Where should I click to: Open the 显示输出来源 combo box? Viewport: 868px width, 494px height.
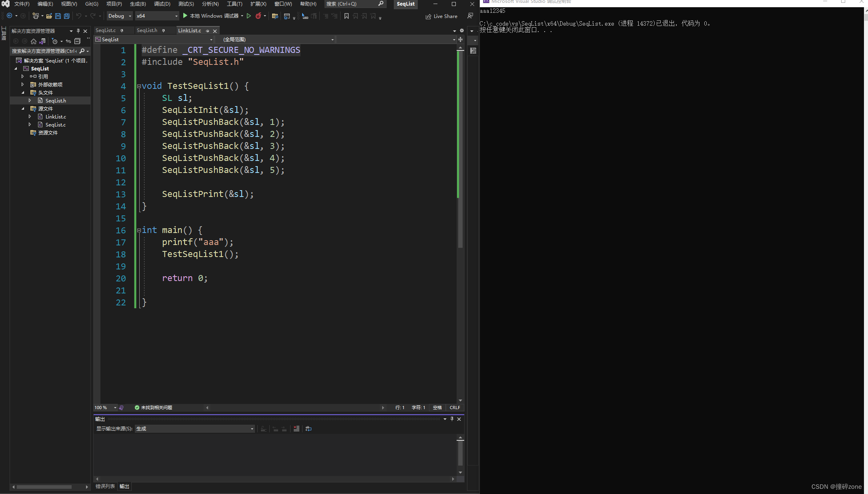point(194,429)
